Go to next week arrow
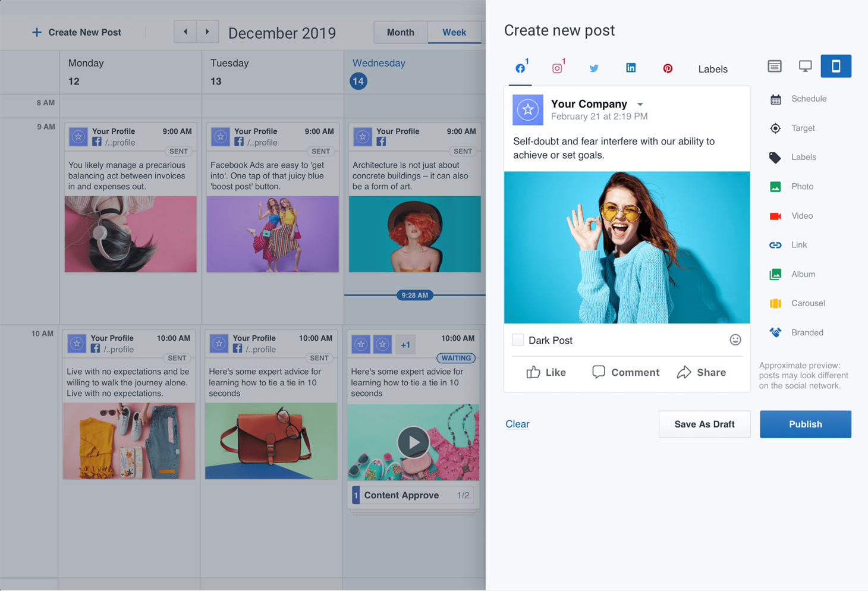 [x=207, y=32]
